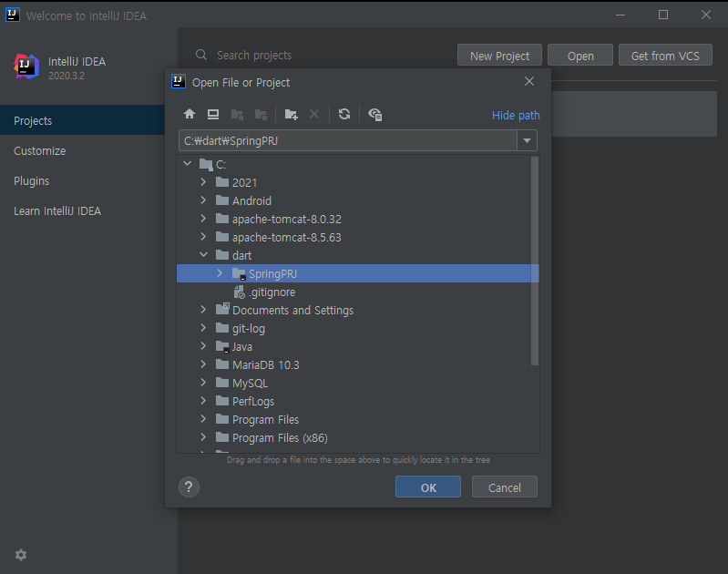Open the path history dropdown arrow

point(527,140)
